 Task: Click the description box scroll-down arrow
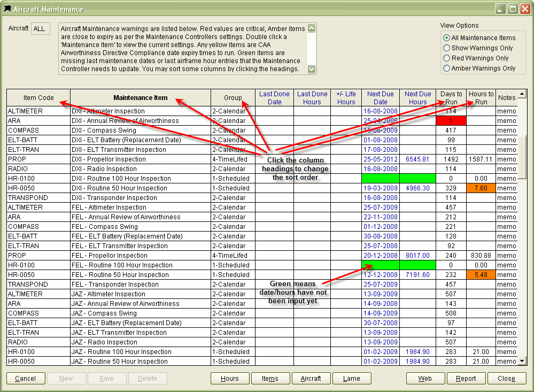(x=311, y=69)
